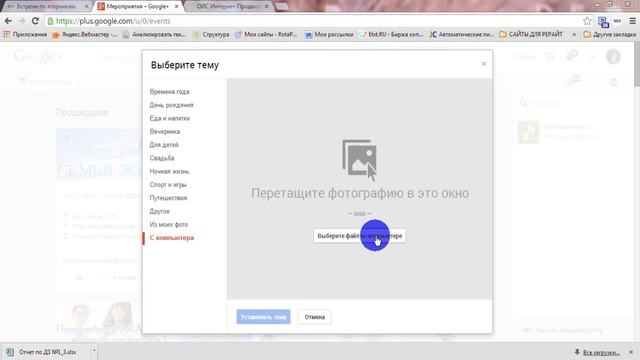The height and width of the screenshot is (360, 640).
Task: Click notifications bell on Google+ page
Action: 572,56
